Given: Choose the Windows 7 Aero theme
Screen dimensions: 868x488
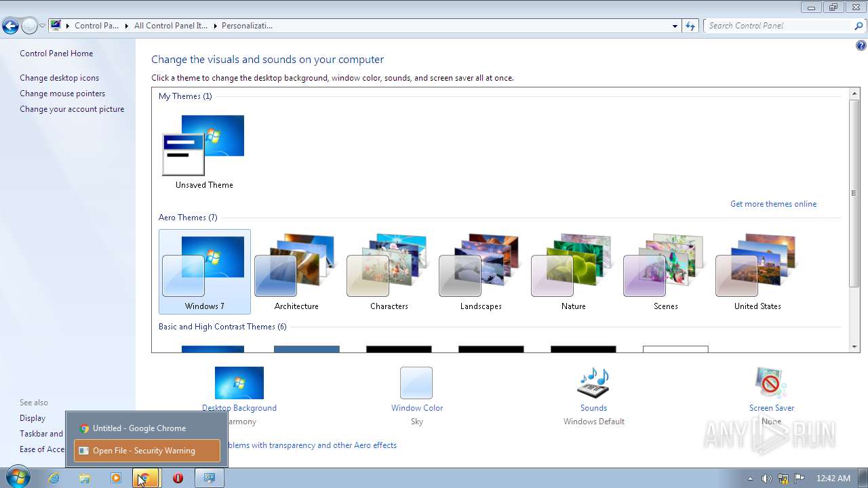Looking at the screenshot, I should [x=204, y=272].
